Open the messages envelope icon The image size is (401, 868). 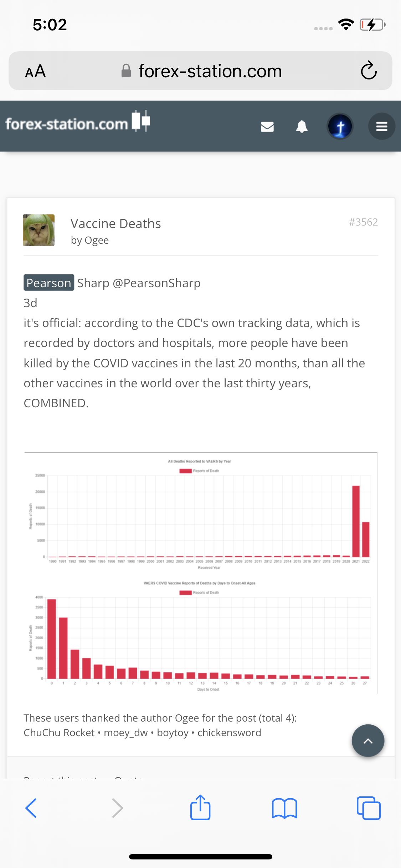pos(267,126)
